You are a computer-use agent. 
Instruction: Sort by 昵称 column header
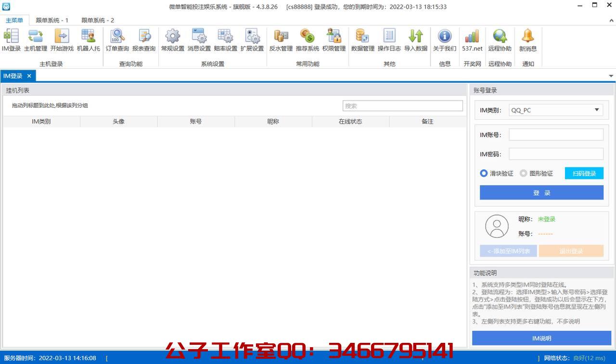point(273,122)
